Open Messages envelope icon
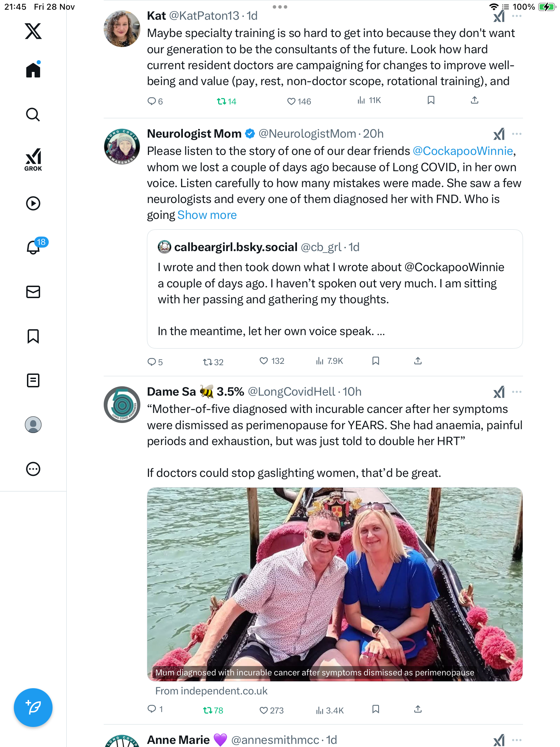 pyautogui.click(x=33, y=292)
